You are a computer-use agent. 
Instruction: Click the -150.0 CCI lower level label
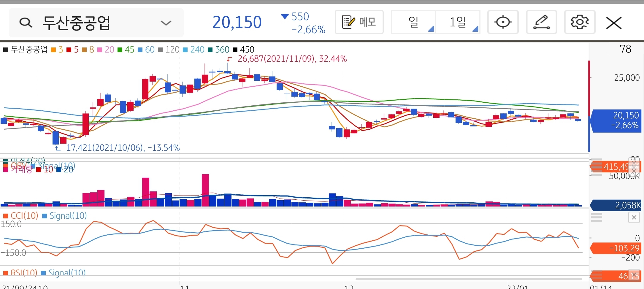point(13,253)
